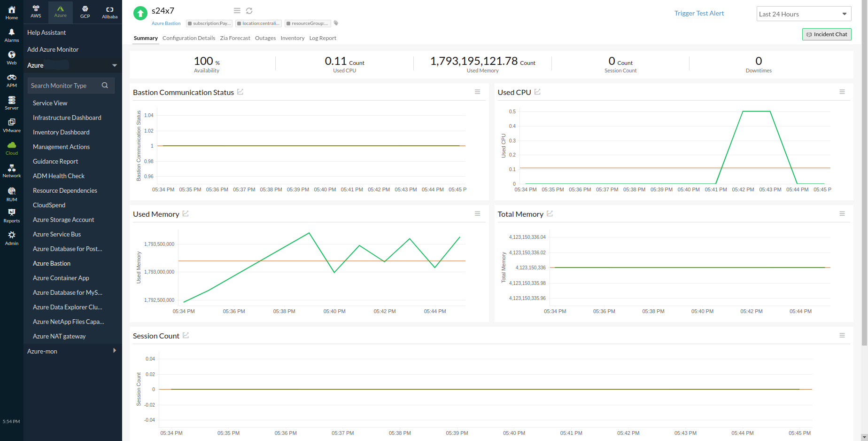Screen dimensions: 868x441
Task: Open the Reports section icon
Action: coord(12,213)
